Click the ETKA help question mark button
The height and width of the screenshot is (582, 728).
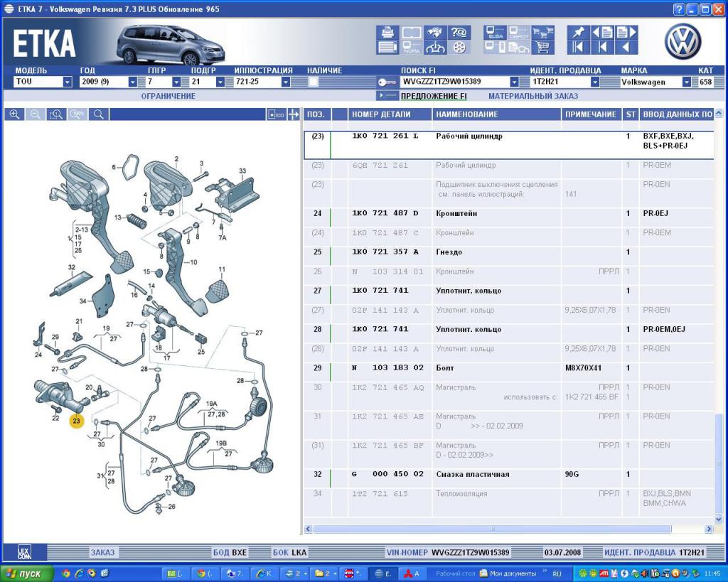(679, 9)
